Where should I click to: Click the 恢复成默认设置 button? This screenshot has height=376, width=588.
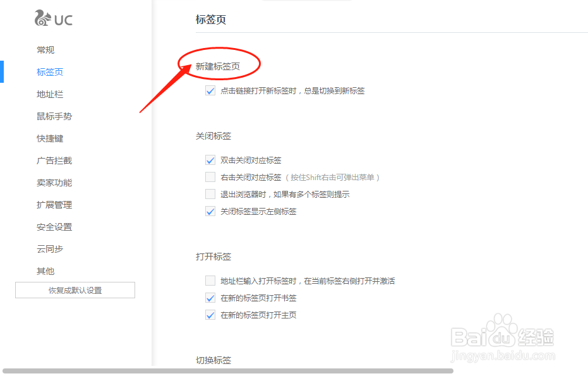pyautogui.click(x=75, y=290)
